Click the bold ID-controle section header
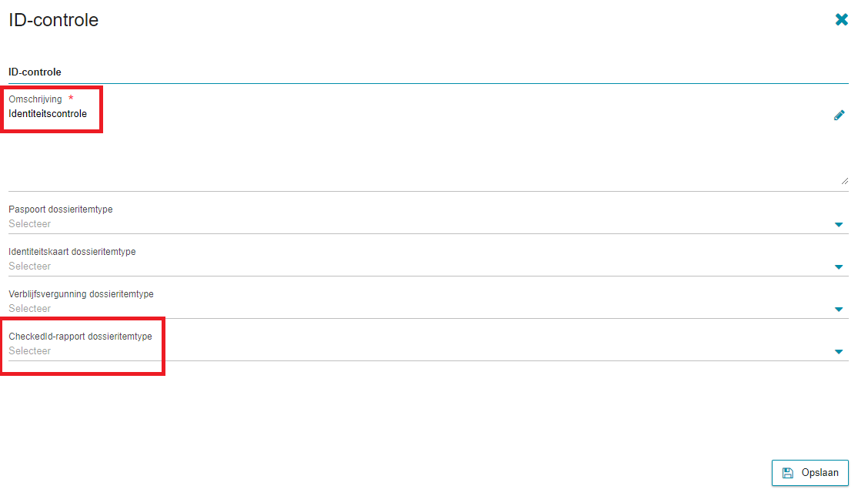The height and width of the screenshot is (496, 868). pos(35,72)
